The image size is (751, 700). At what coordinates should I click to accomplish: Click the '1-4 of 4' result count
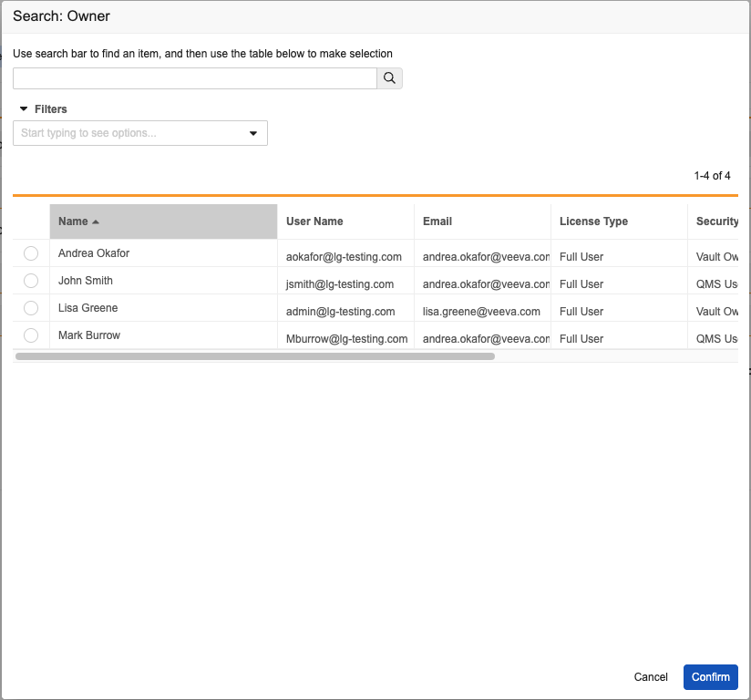click(x=712, y=176)
